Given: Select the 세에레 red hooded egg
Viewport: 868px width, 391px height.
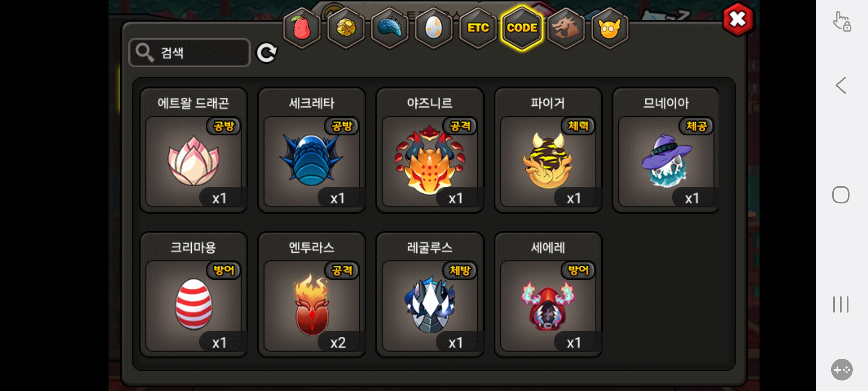Looking at the screenshot, I should tap(548, 295).
